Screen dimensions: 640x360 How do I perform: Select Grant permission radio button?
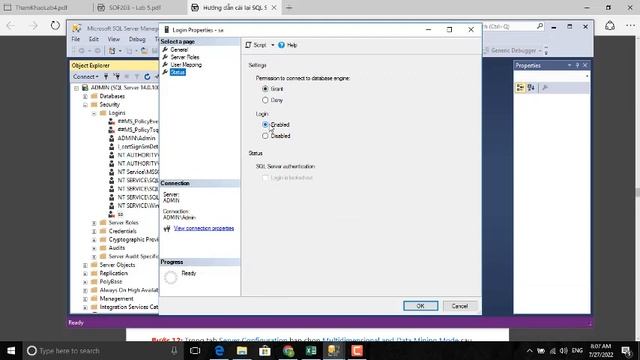pyautogui.click(x=265, y=89)
